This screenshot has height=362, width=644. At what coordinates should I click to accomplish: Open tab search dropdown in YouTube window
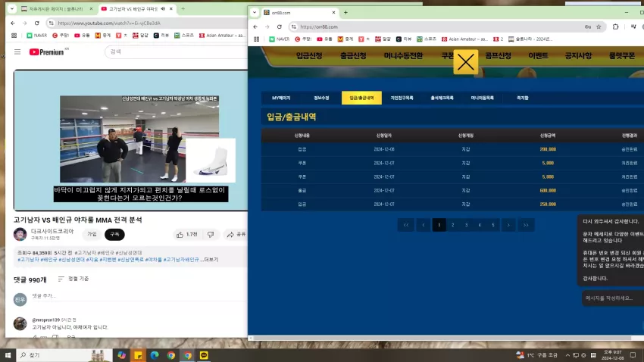[x=11, y=8]
